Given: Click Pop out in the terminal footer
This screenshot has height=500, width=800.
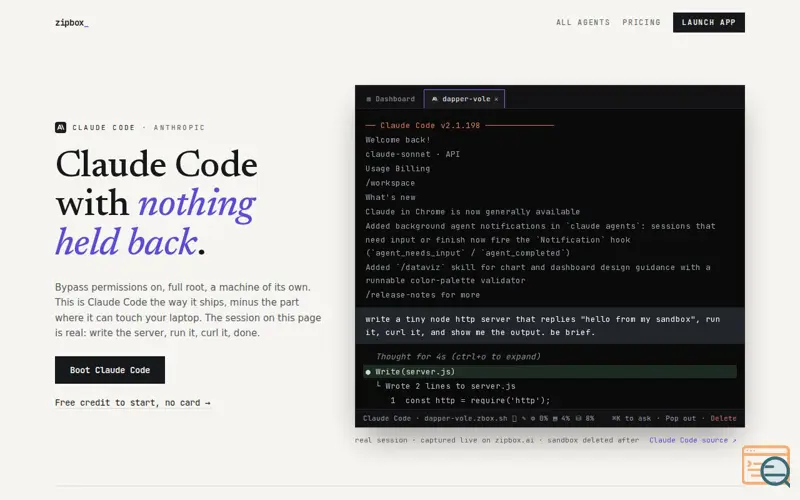Looking at the screenshot, I should [681, 418].
